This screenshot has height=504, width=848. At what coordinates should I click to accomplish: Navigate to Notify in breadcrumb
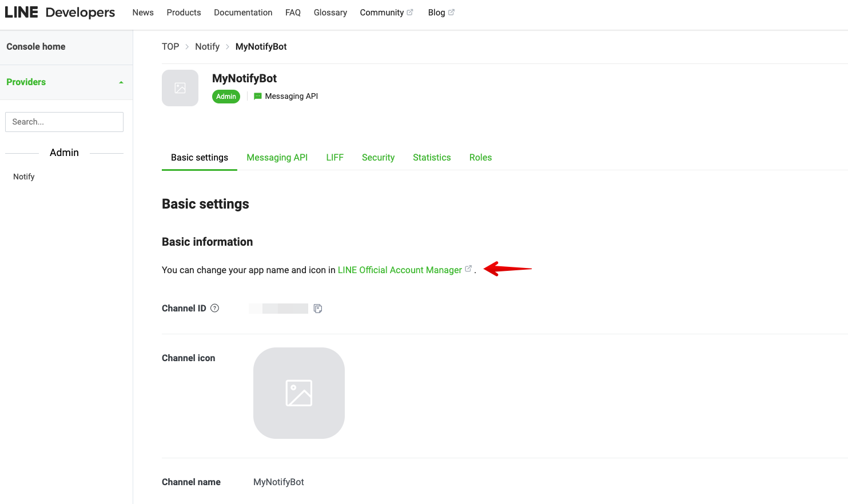click(207, 47)
